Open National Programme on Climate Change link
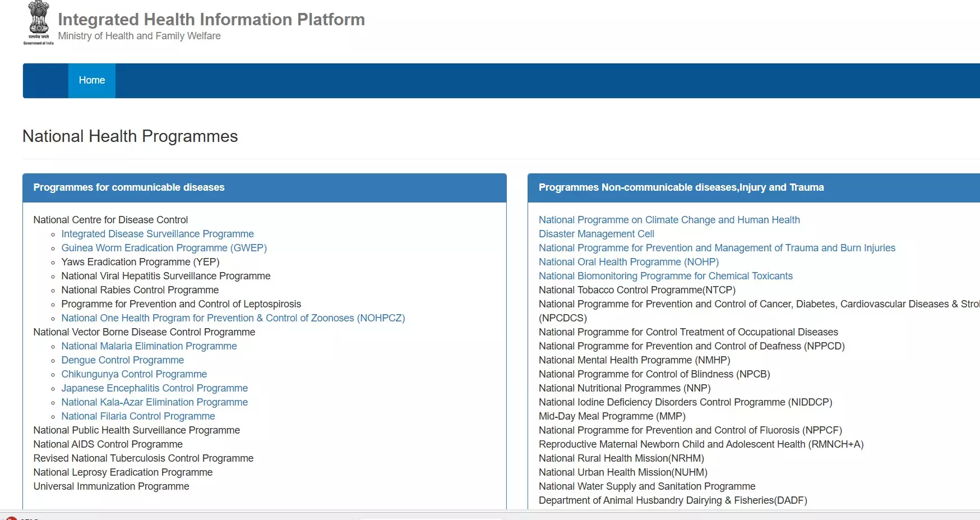980x520 pixels. (x=669, y=220)
